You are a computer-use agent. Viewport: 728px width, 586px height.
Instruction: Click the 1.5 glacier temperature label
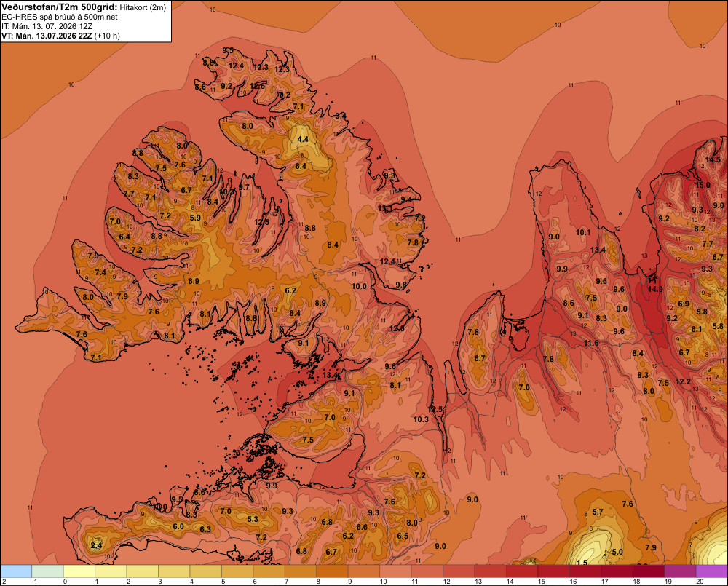pos(582,563)
